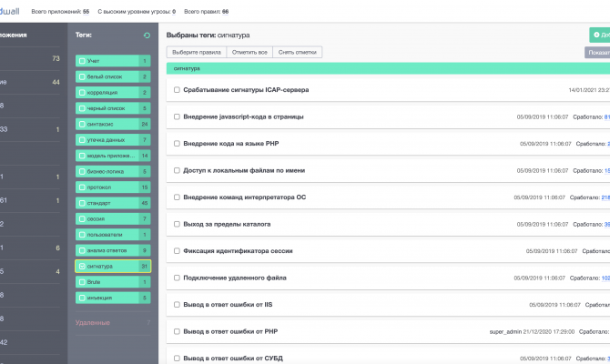This screenshot has height=364, width=610.
Task: Check the синтаксис tag checkbox
Action: pyautogui.click(x=82, y=125)
